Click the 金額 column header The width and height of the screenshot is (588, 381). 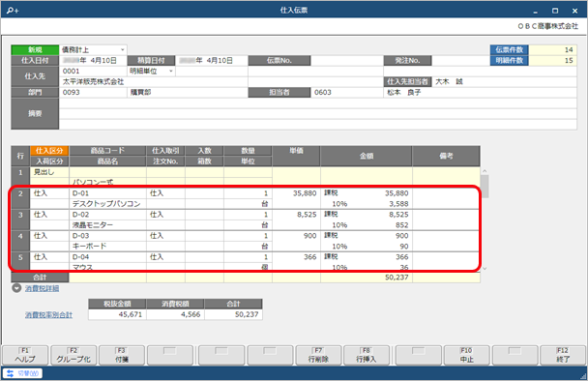click(367, 156)
